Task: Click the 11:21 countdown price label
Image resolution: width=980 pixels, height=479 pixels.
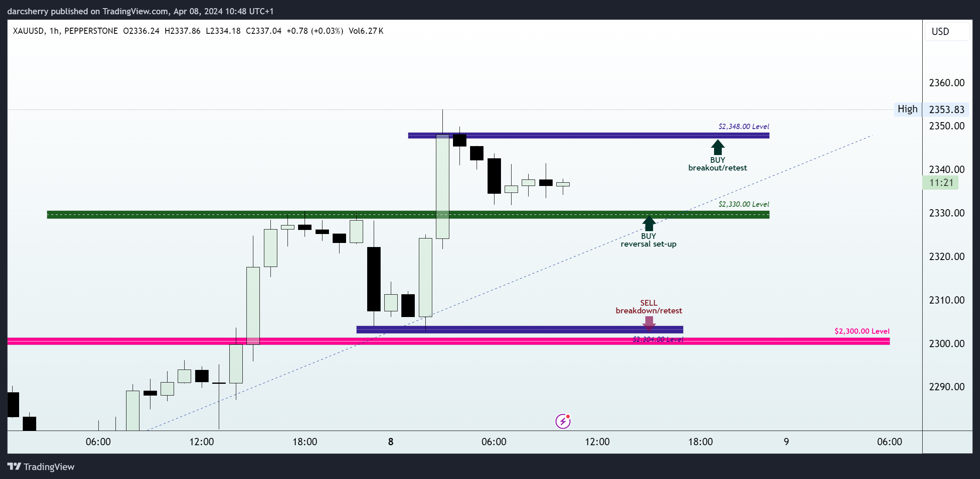Action: (x=941, y=182)
